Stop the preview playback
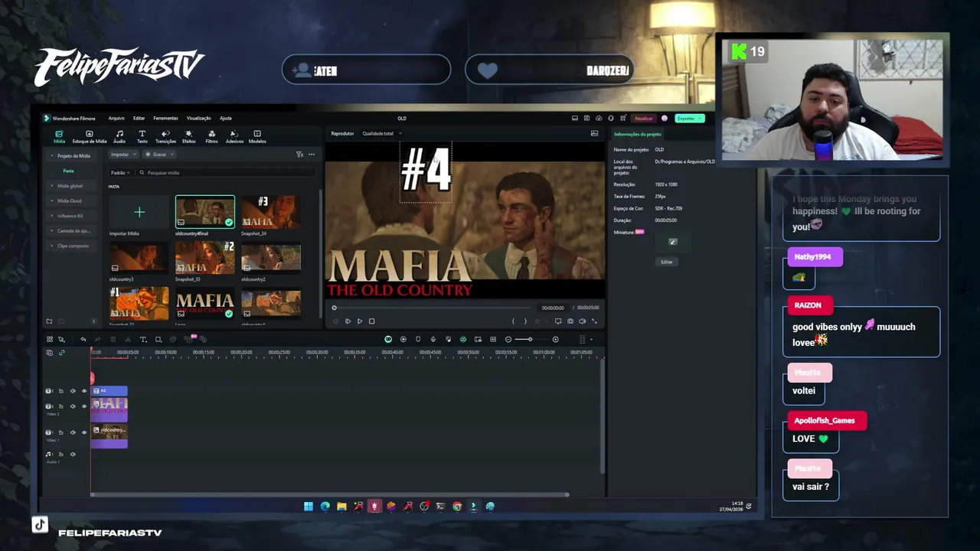The height and width of the screenshot is (551, 980). 371,321
